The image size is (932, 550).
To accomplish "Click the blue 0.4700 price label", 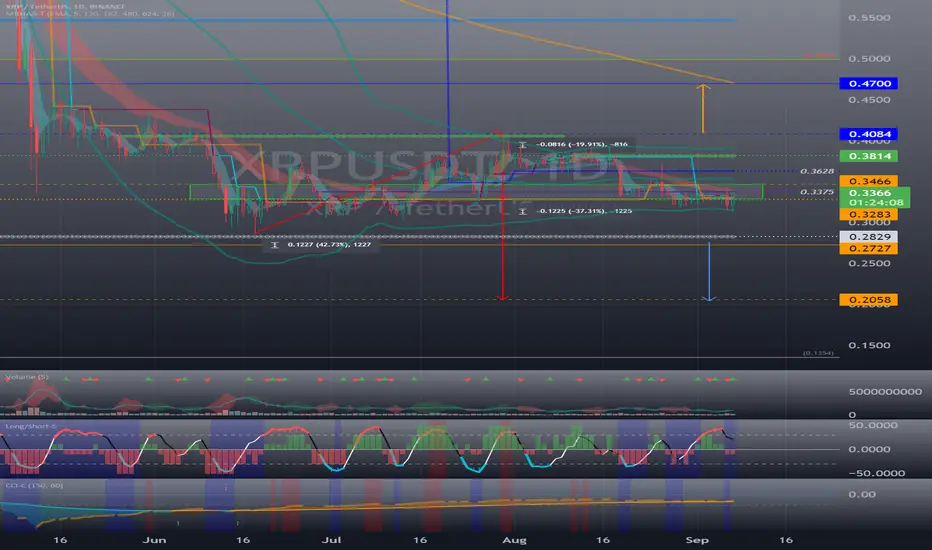I will (868, 83).
